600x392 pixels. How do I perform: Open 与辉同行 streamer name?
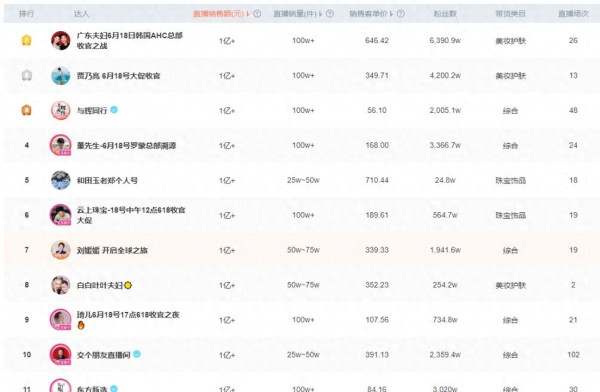coord(92,111)
